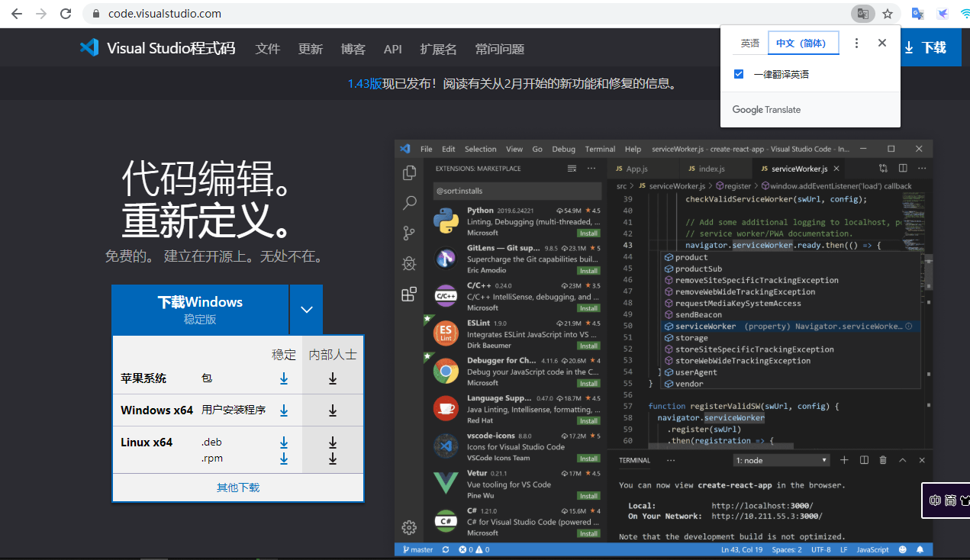Click the 下载Windows stable download button
This screenshot has height=560, width=970.
point(200,310)
